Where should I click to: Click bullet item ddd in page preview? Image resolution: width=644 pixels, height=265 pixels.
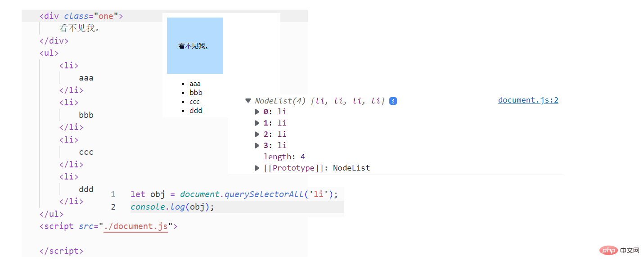coord(196,111)
